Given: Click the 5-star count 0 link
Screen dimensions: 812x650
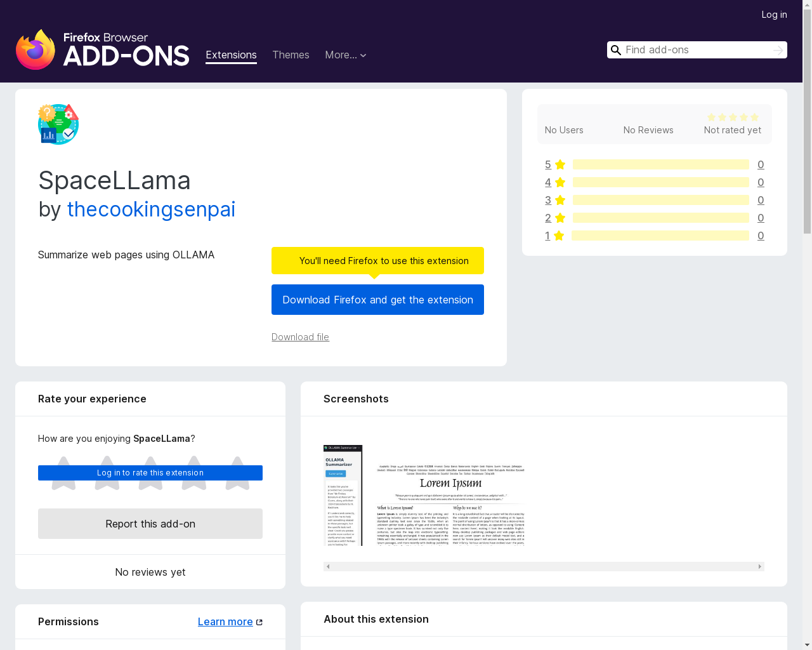Looking at the screenshot, I should tap(761, 164).
